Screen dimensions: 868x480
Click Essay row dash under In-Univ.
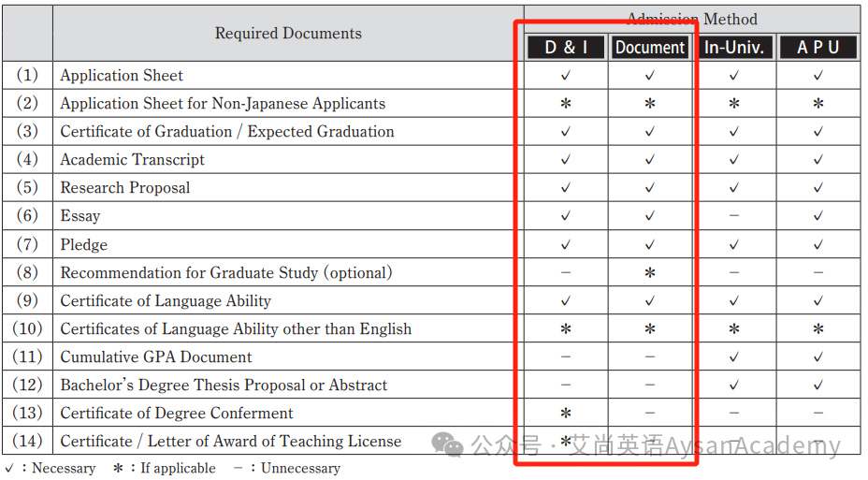(x=734, y=215)
